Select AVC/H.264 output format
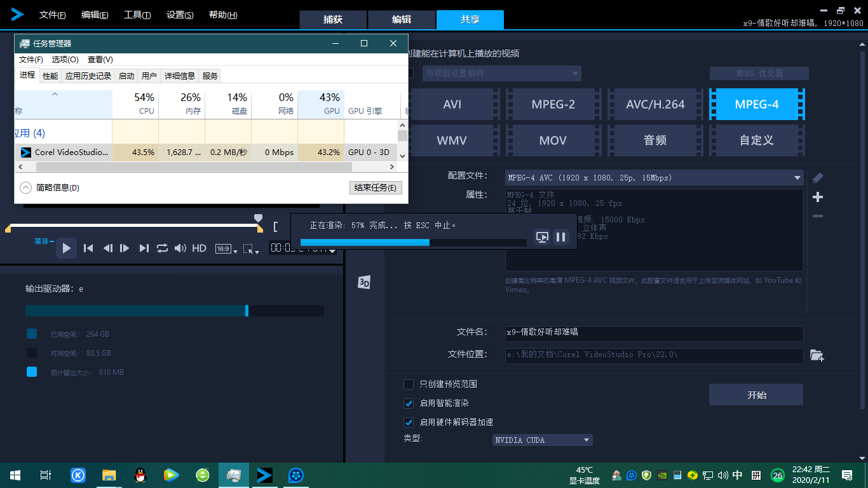 click(655, 104)
